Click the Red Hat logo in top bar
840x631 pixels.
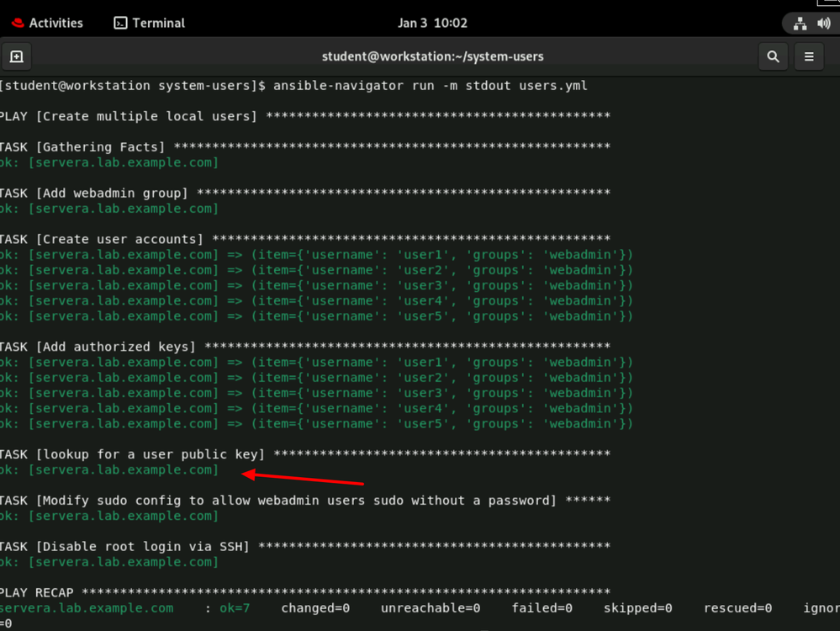pyautogui.click(x=18, y=24)
